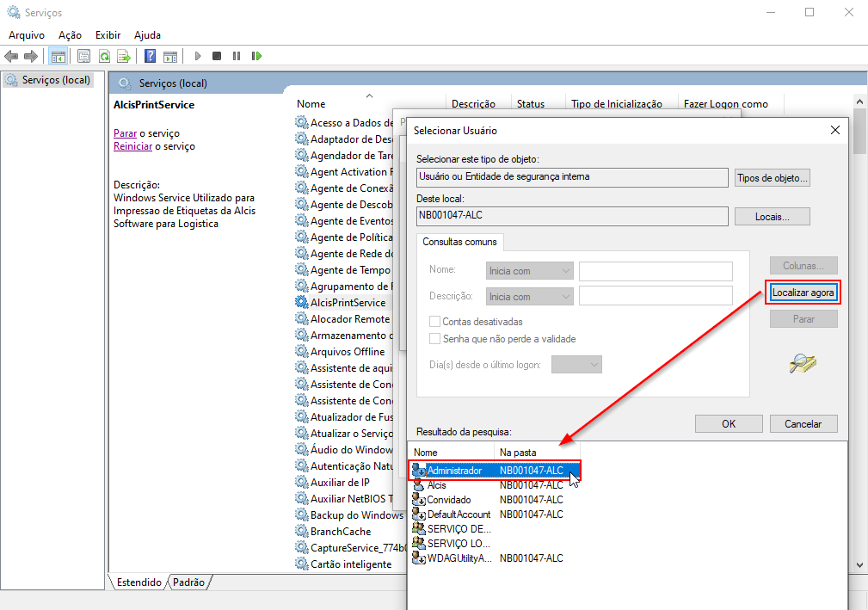Image resolution: width=868 pixels, height=610 pixels.
Task: Click the blue Help toolbar icon
Action: pos(150,56)
